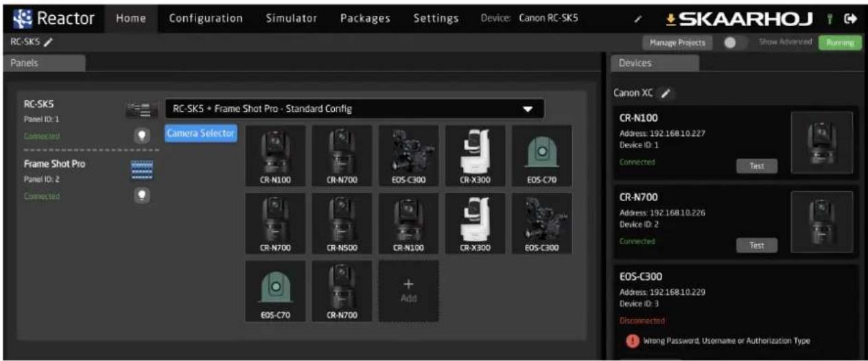Click Test for the CR-N700 device
The width and height of the screenshot is (868, 361).
point(757,244)
